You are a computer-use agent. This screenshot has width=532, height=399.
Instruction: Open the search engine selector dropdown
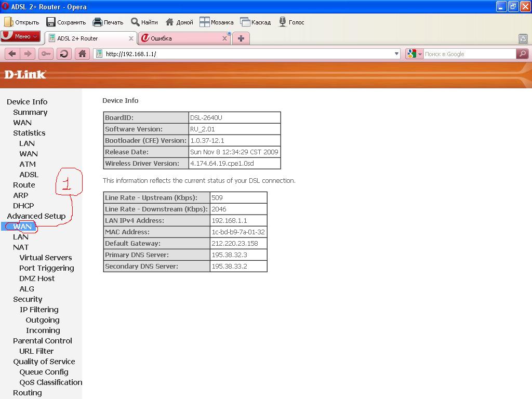(415, 54)
